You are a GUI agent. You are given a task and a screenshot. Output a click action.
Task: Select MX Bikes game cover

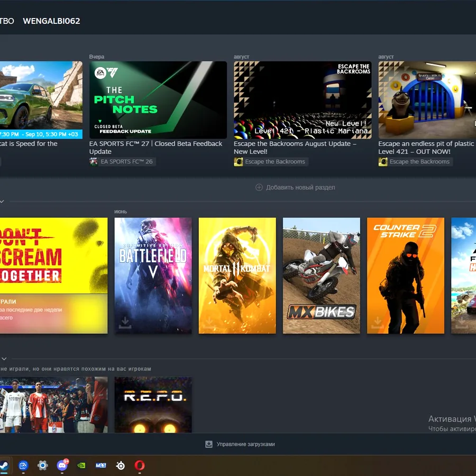click(x=322, y=276)
